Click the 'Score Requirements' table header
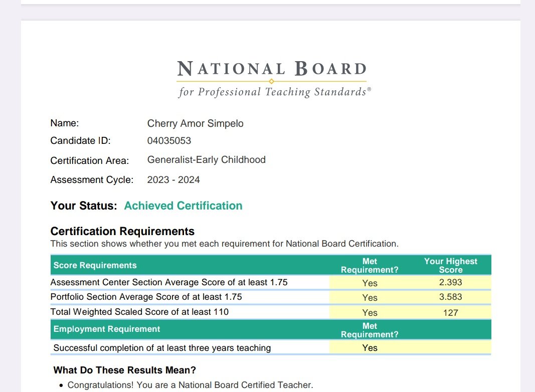 point(95,265)
